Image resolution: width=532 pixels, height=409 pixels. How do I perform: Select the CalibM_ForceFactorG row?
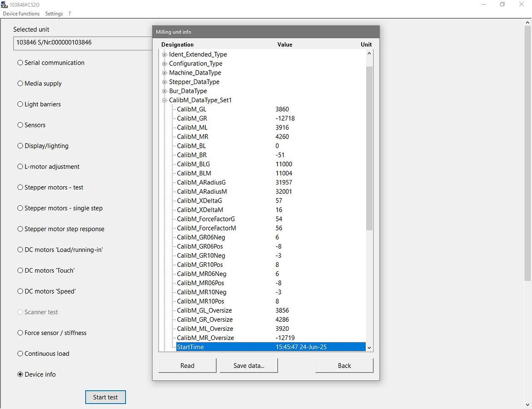[x=206, y=219]
